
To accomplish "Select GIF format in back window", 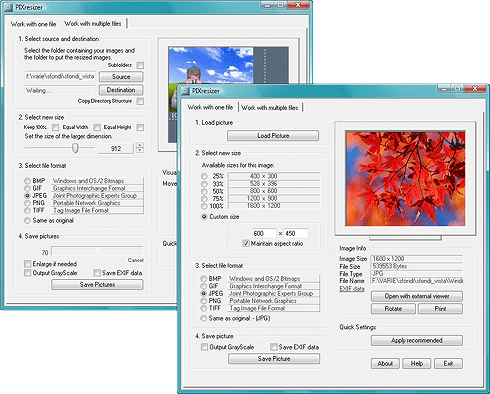I will 27,188.
